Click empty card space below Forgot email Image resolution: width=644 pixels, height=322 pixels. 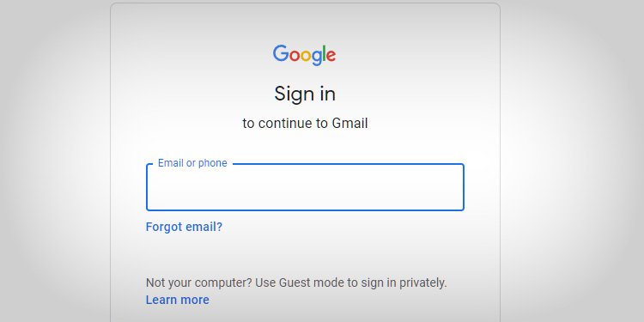click(305, 255)
